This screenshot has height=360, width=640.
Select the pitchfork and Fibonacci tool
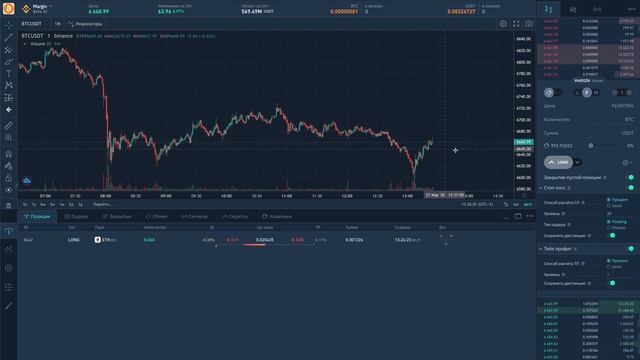coord(9,50)
